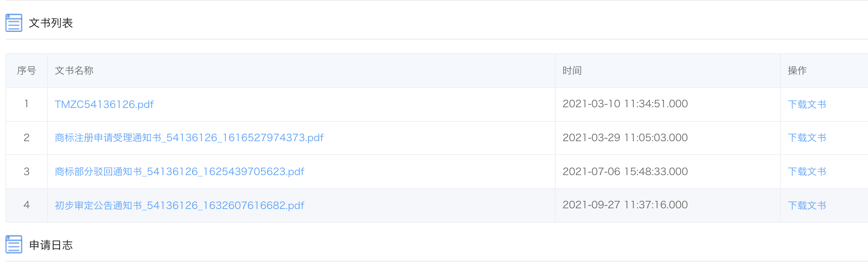Select the 文书列表 section title

coord(51,23)
